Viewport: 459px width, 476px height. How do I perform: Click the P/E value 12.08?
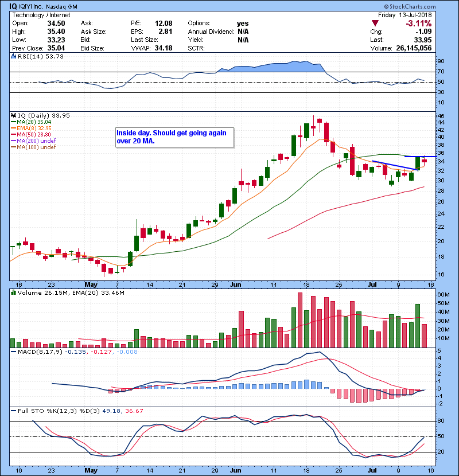click(x=164, y=24)
